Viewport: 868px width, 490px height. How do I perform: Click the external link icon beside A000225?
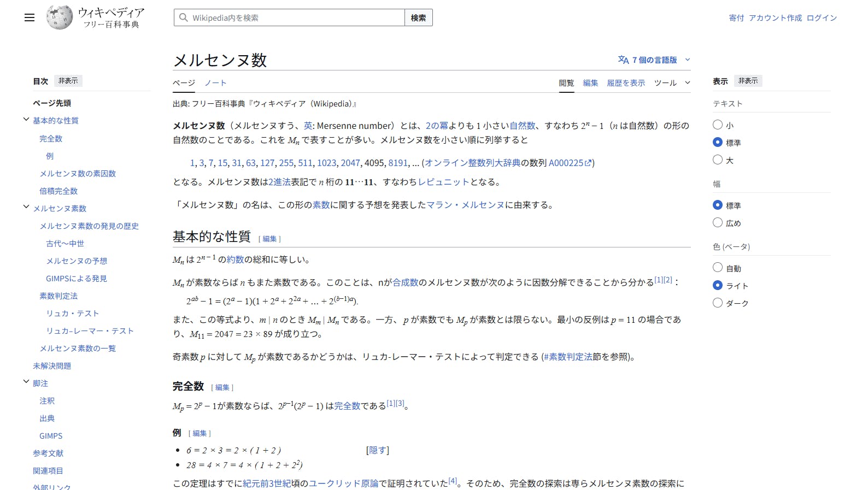tap(588, 163)
